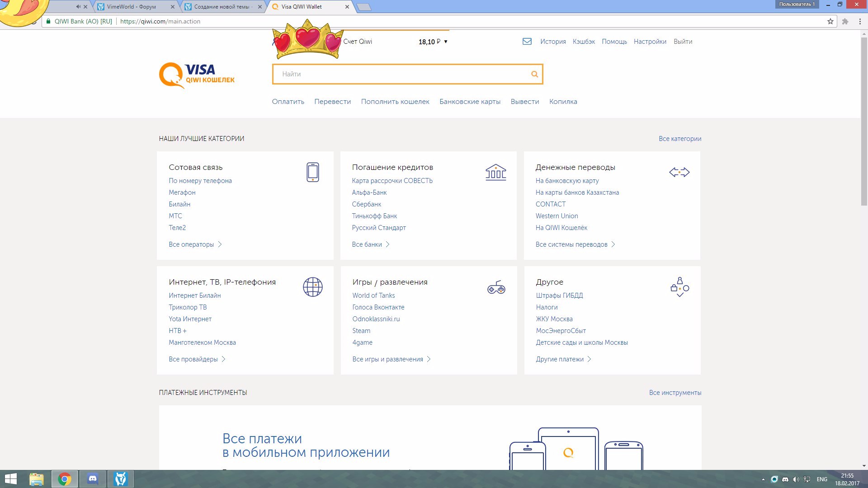Click the shapes icon in Другое card

[x=679, y=287]
